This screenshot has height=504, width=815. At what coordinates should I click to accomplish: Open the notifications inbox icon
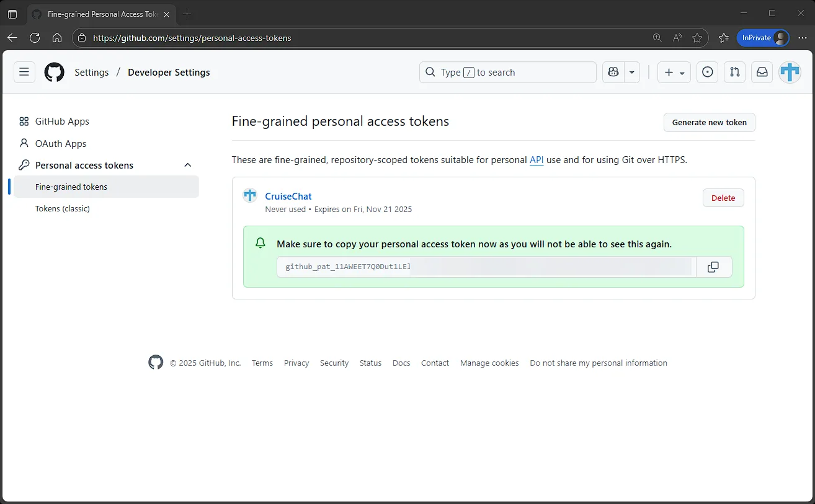[x=762, y=73]
